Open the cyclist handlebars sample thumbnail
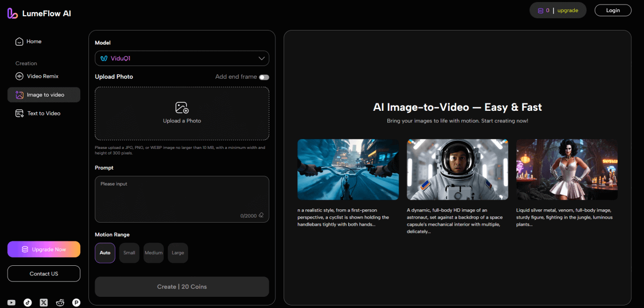The width and height of the screenshot is (644, 308). click(348, 169)
